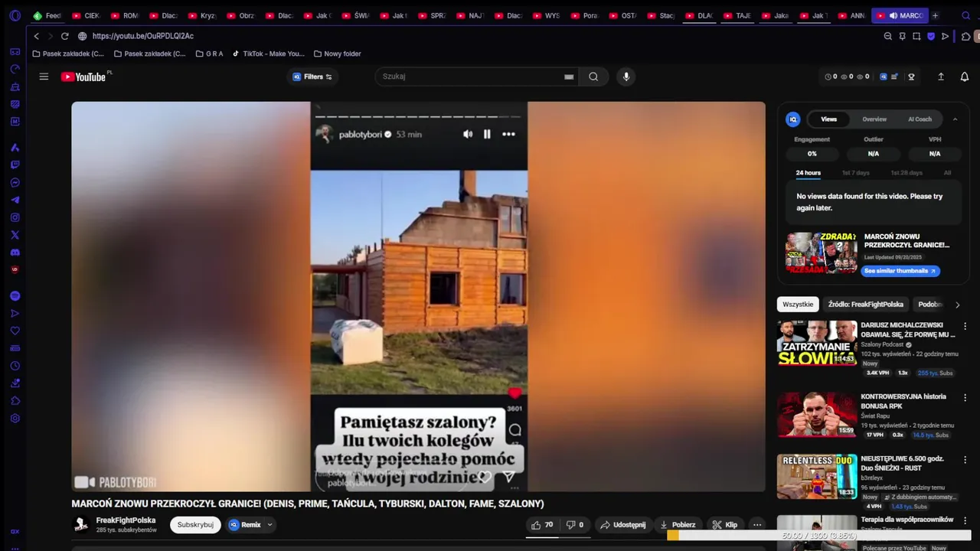This screenshot has width=980, height=551.
Task: Open sidebar bookmarks heart icon
Action: [x=15, y=331]
